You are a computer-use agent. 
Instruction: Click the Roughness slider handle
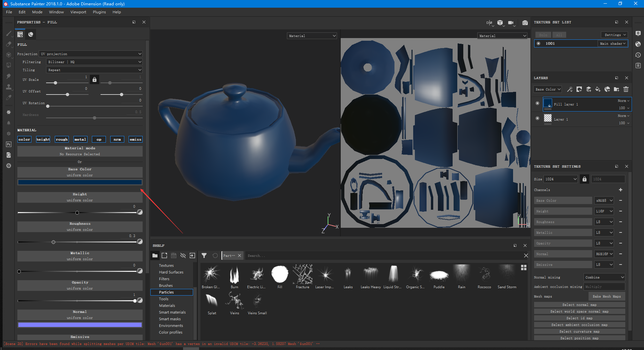coord(53,242)
